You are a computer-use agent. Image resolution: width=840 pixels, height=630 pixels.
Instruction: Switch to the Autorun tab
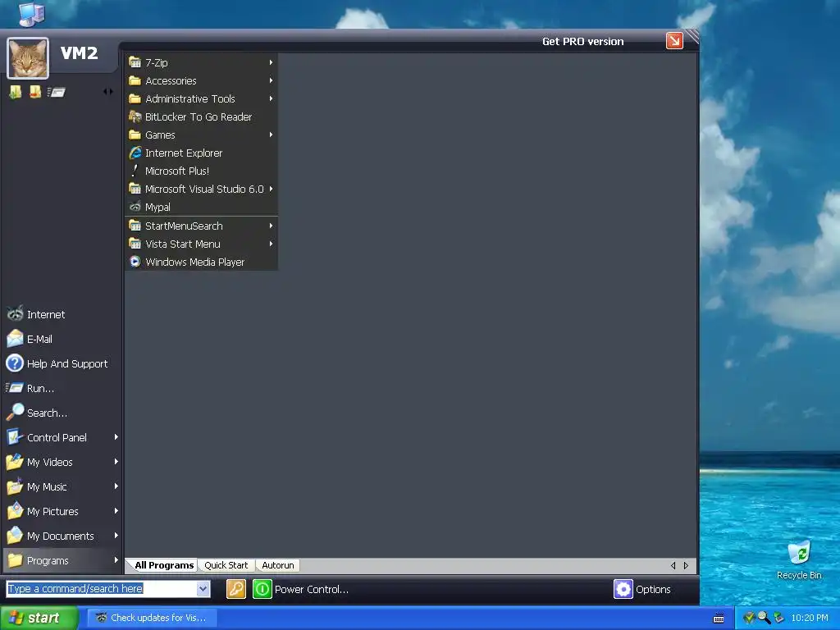(x=277, y=565)
